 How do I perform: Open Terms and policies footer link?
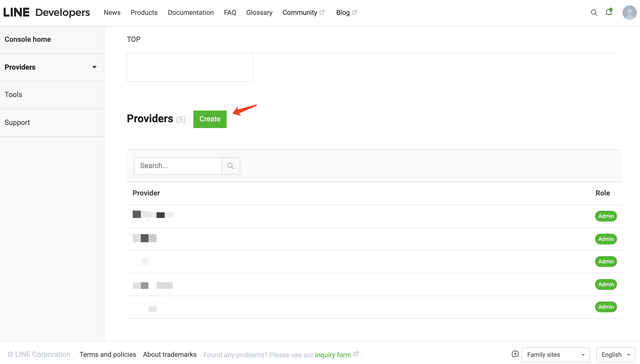pyautogui.click(x=108, y=354)
